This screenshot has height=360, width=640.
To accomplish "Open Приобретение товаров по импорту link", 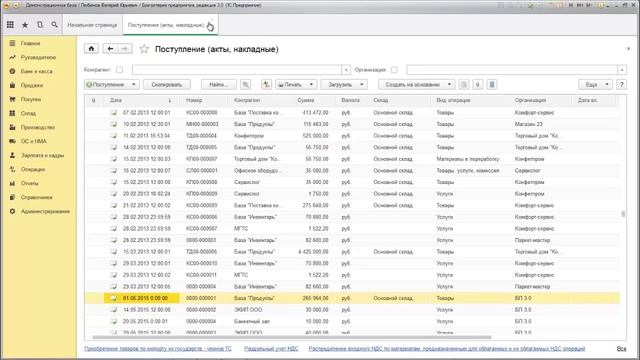I will pos(158,349).
